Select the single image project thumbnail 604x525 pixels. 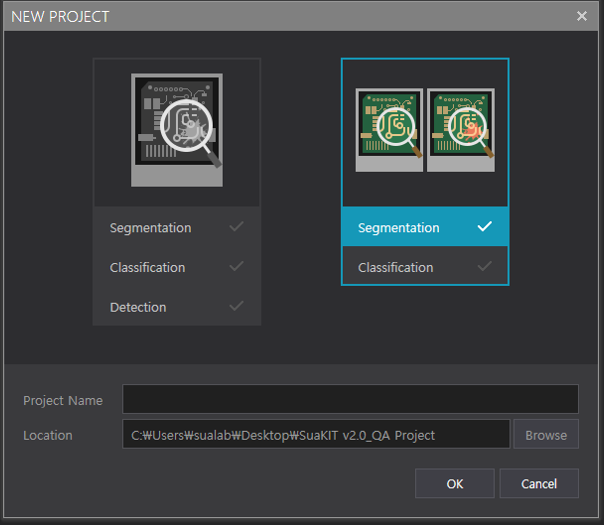(177, 130)
